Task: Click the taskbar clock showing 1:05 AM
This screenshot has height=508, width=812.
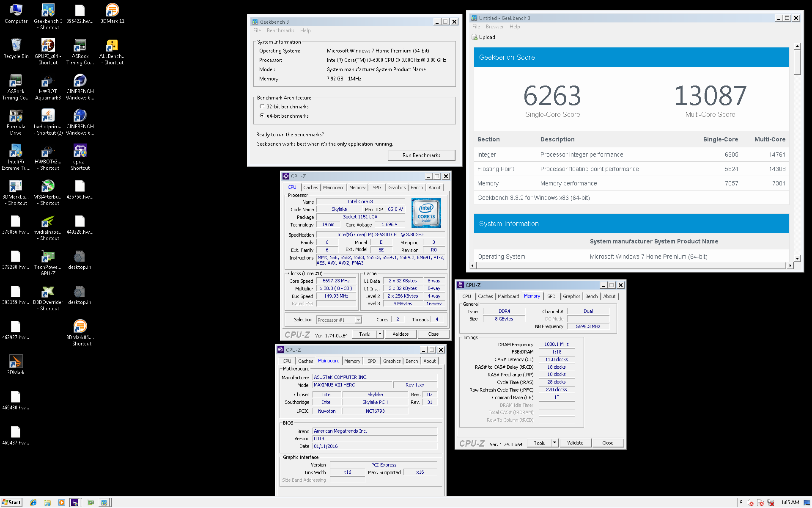Action: pyautogui.click(x=790, y=502)
